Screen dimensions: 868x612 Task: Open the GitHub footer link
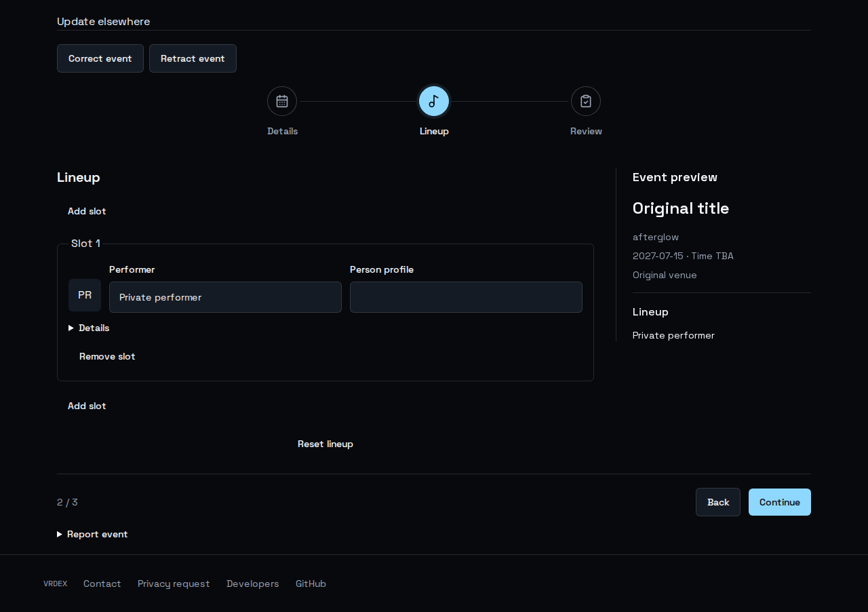pyautogui.click(x=311, y=584)
